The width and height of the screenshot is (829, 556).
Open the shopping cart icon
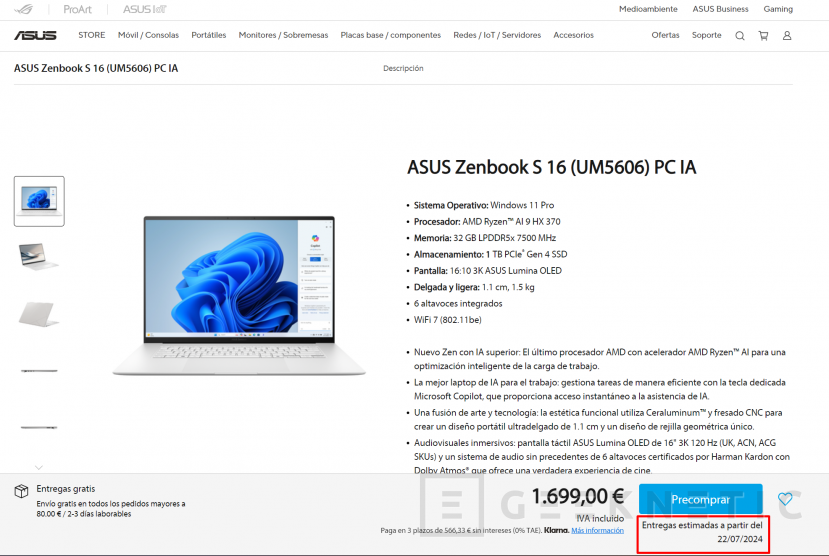pos(763,35)
